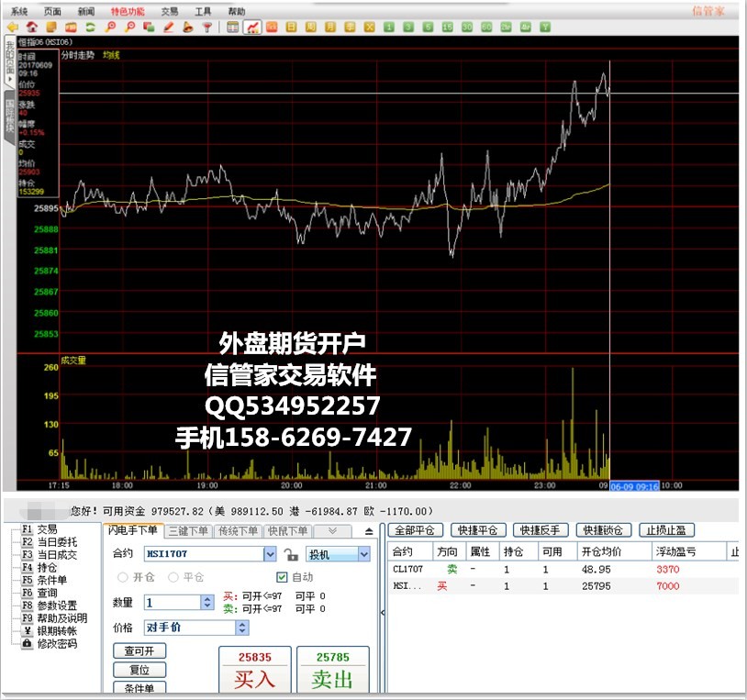Open F4 持仓 in the tree
This screenshot has height=700, width=747.
click(39, 568)
